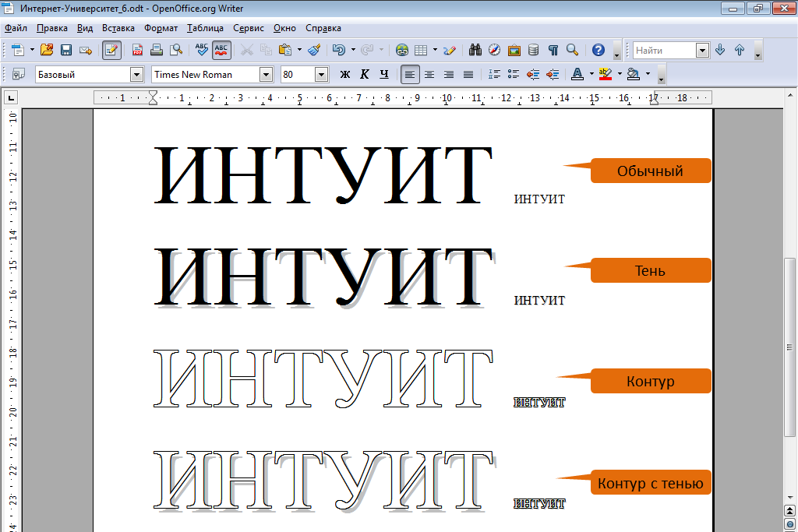
Task: Find next occurrence with down arrow
Action: point(720,50)
